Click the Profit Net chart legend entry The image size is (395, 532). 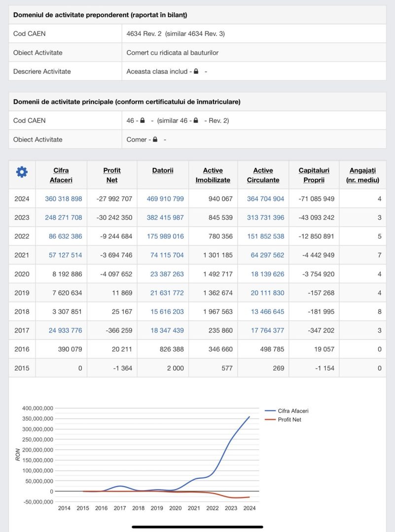click(x=283, y=420)
